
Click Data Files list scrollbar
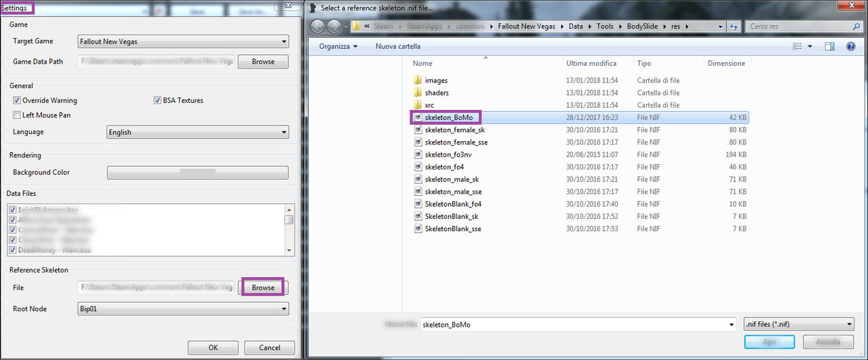pyautogui.click(x=289, y=229)
